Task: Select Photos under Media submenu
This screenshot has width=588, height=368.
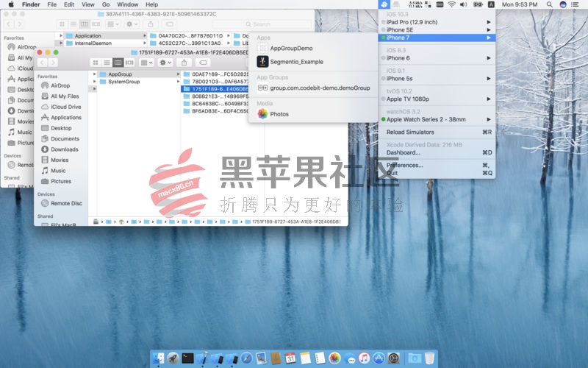Action: [313, 114]
